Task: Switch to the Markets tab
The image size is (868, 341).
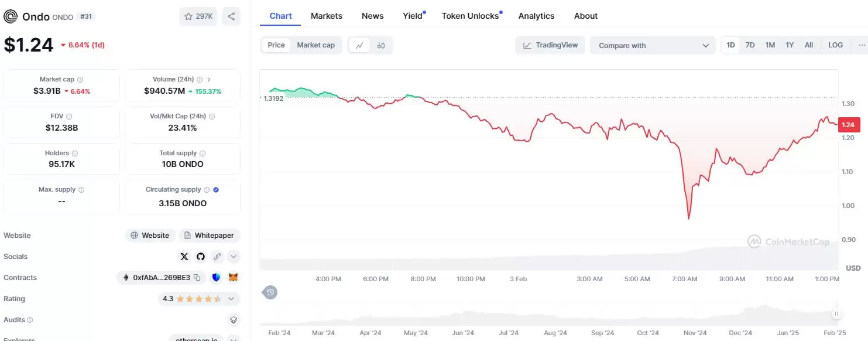Action: click(x=326, y=16)
